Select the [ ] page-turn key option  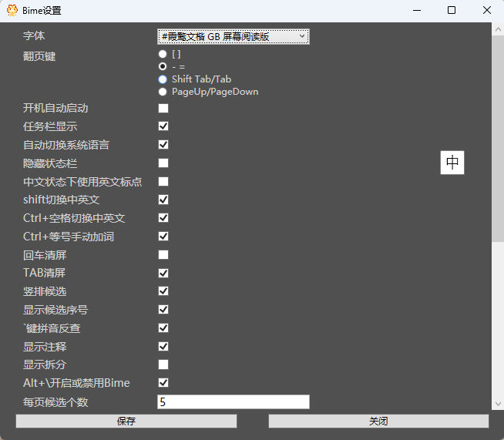pos(163,55)
